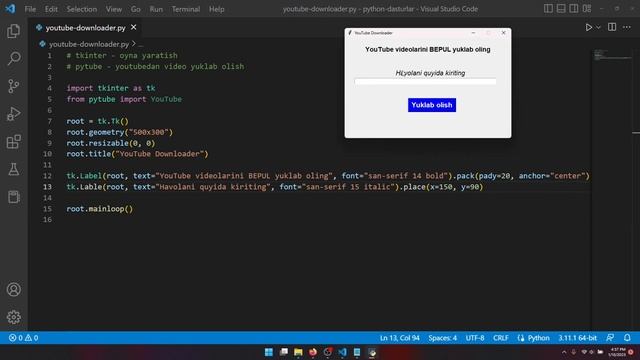Close the youtube-downloader.py tab
The width and height of the screenshot is (640, 360).
click(x=133, y=27)
